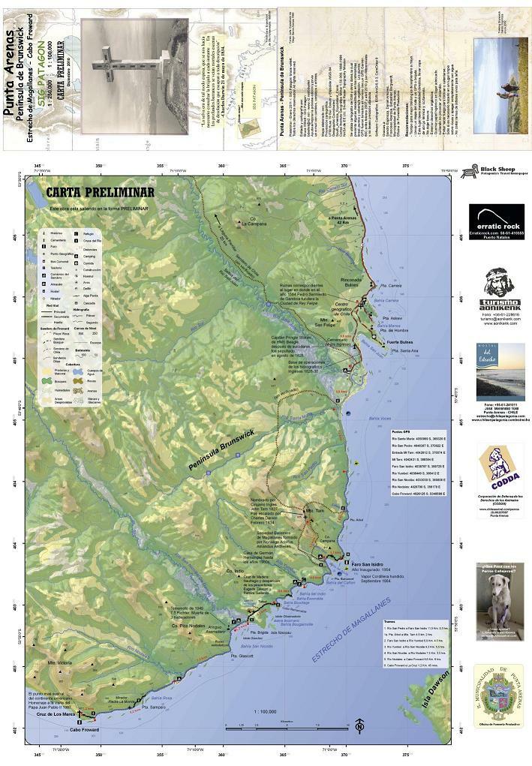Click the Comienzo del Sendero legend icon
532x766 pixels.
[x=44, y=276]
